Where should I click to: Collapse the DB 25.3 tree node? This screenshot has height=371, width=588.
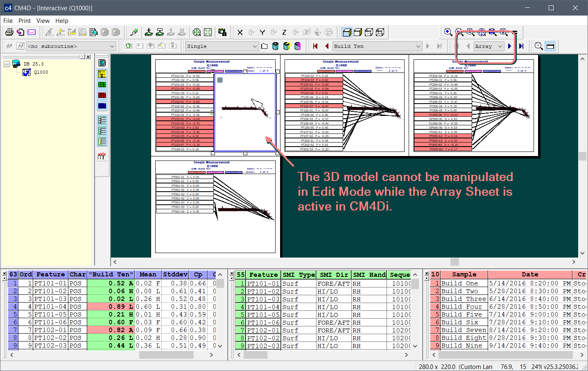click(7, 64)
